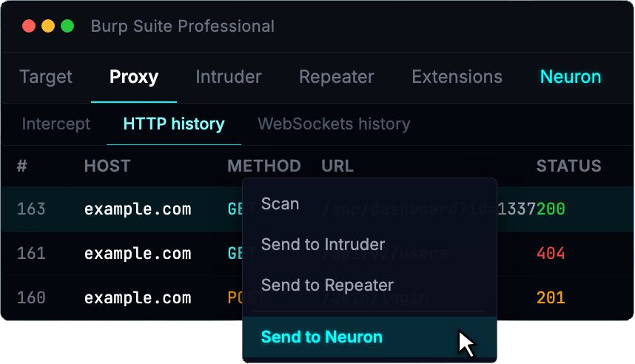Screen dimensions: 635x364
Task: Click the 201 status value
Action: click(x=551, y=298)
